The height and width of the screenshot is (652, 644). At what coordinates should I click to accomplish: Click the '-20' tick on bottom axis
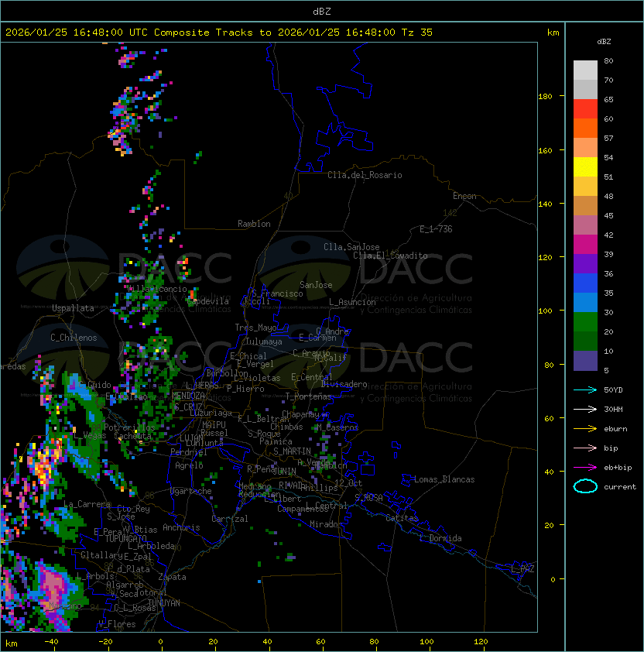[x=105, y=642]
